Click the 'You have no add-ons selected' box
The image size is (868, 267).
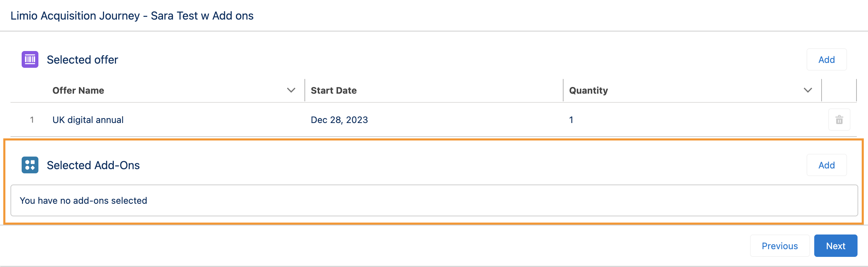434,201
